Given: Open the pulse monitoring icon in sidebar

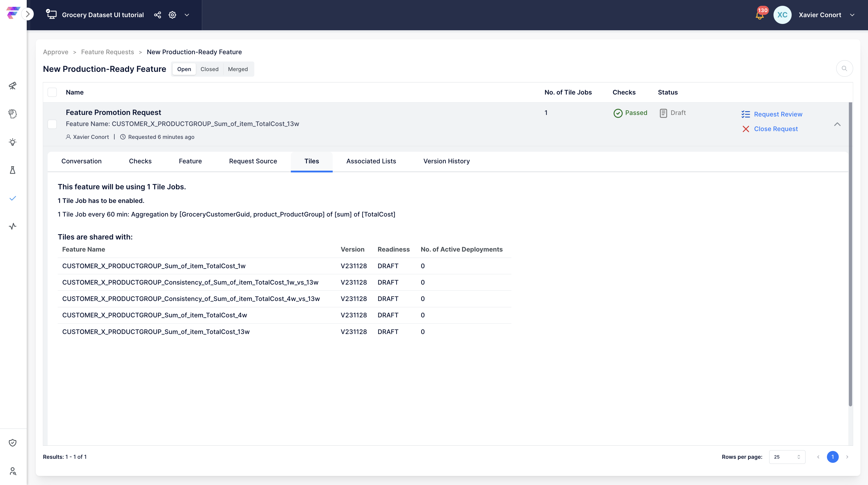Looking at the screenshot, I should click(13, 226).
